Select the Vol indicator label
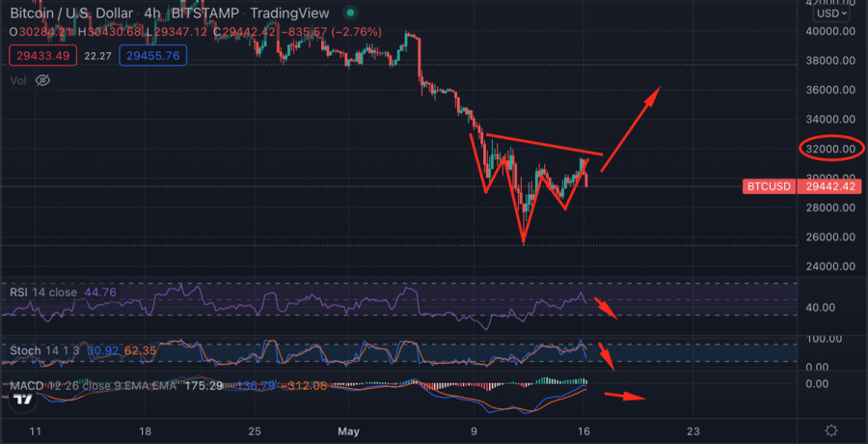Image resolution: width=868 pixels, height=444 pixels. click(18, 81)
